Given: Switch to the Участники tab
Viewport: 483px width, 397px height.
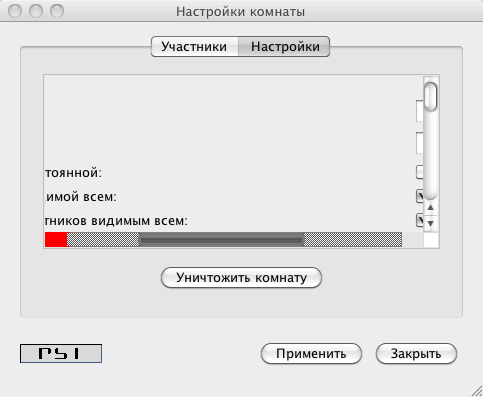Looking at the screenshot, I should (195, 46).
